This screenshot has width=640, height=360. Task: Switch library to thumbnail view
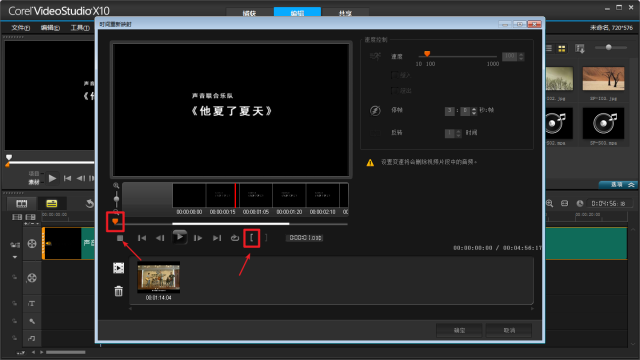(562, 49)
